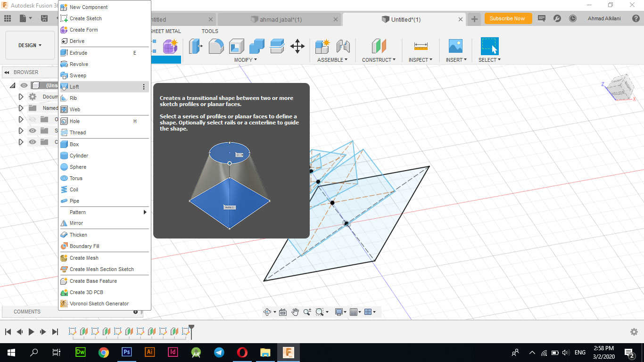Choose Voronoi Sketch Generator
Viewport: 644px width, 362px height.
coord(104,304)
